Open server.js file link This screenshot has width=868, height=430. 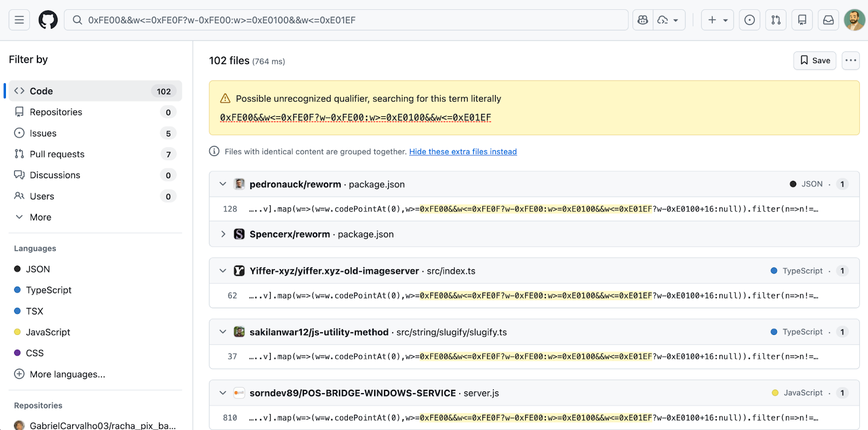point(481,393)
